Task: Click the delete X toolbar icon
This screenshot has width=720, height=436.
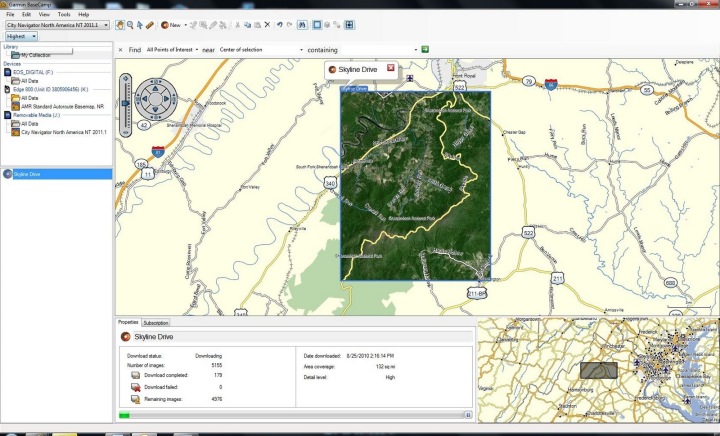Action: pos(267,24)
